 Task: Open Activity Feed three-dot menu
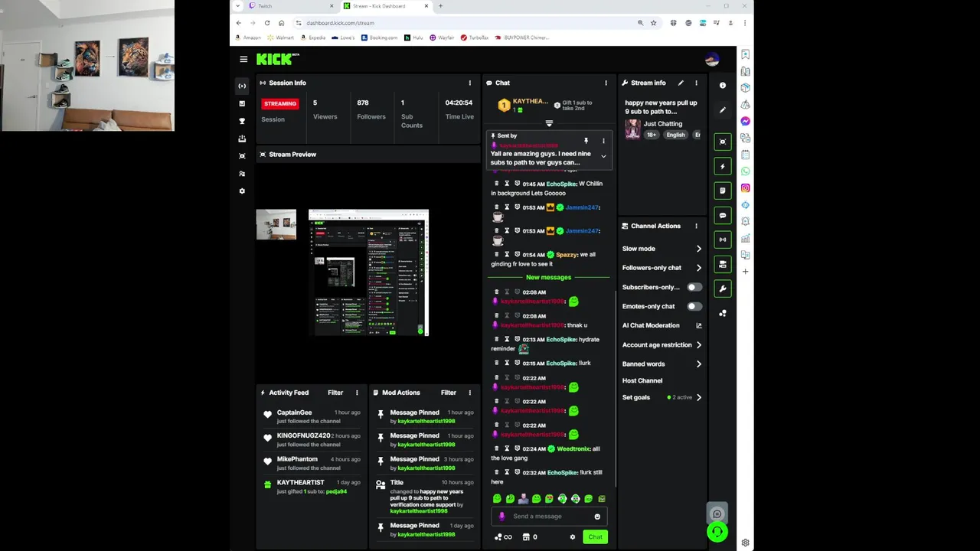click(x=357, y=393)
